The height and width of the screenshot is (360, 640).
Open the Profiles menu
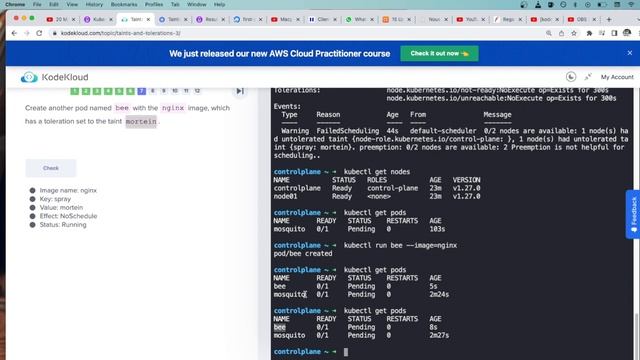coord(154,4)
